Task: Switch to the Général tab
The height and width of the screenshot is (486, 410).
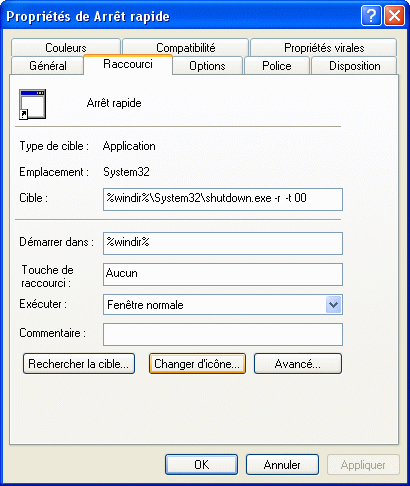Action: (x=47, y=66)
